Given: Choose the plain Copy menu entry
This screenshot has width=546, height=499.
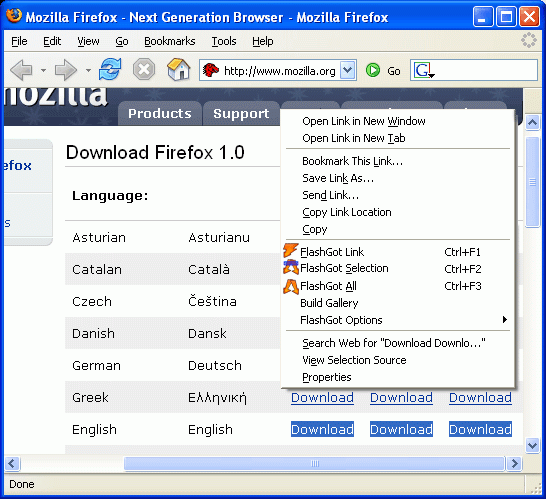Looking at the screenshot, I should [x=398, y=229].
